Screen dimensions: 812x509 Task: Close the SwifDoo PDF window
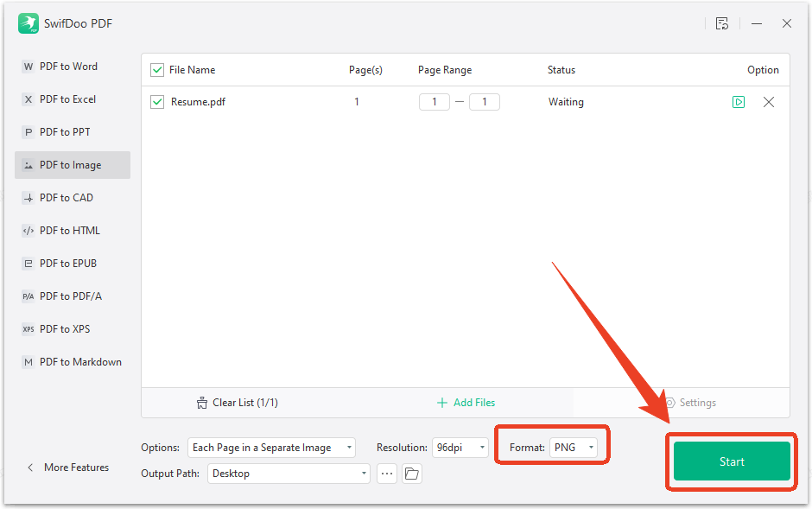(x=787, y=23)
